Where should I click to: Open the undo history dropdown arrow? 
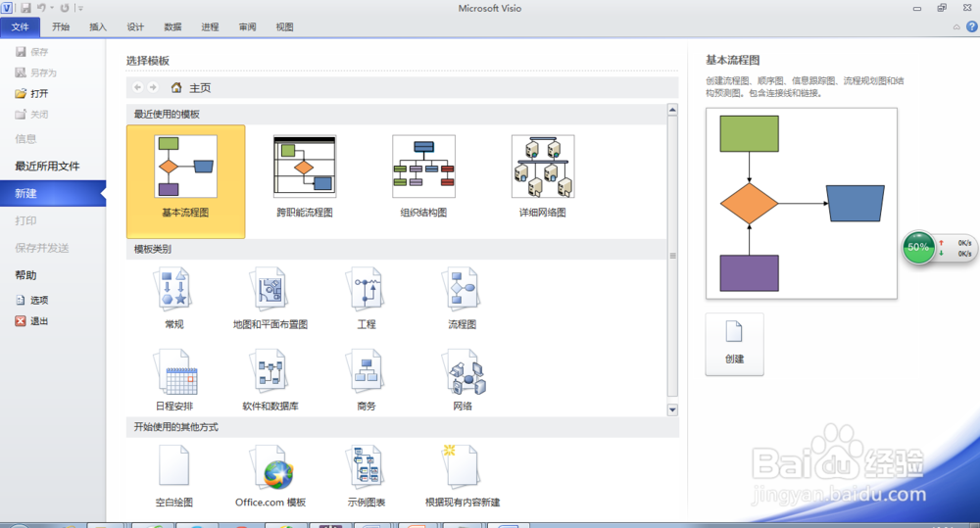(x=52, y=8)
